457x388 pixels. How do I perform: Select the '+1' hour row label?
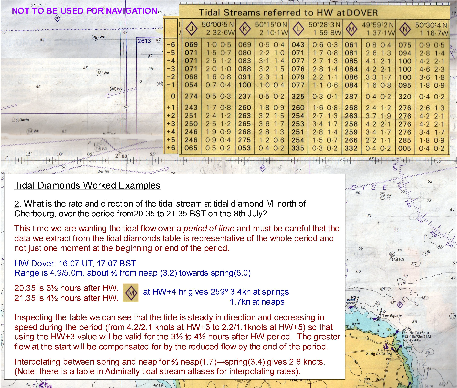click(x=171, y=107)
